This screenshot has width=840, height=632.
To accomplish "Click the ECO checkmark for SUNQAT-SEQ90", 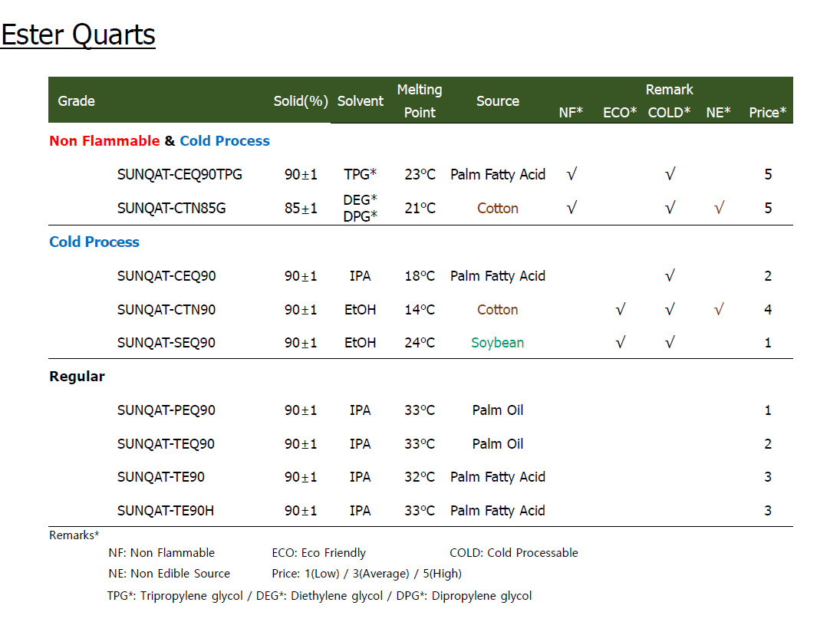I will pos(621,343).
